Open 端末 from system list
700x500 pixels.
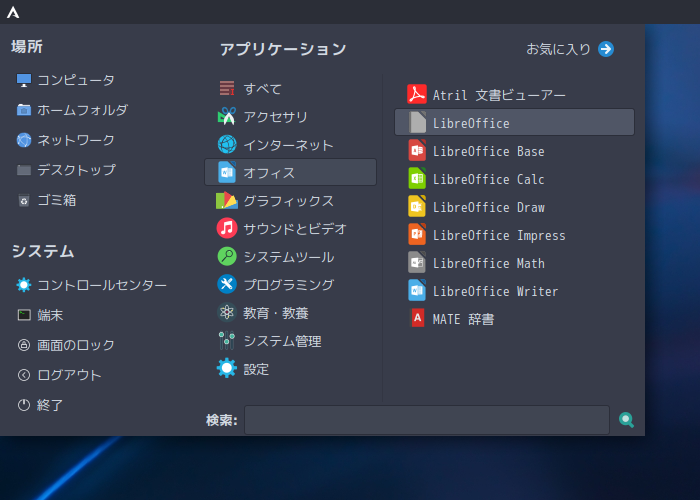[40, 315]
